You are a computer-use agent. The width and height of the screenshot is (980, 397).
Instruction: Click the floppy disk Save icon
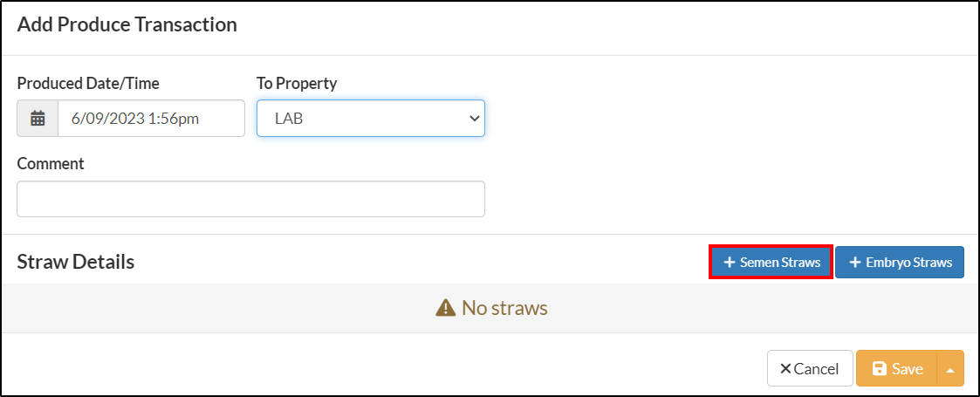(x=880, y=369)
